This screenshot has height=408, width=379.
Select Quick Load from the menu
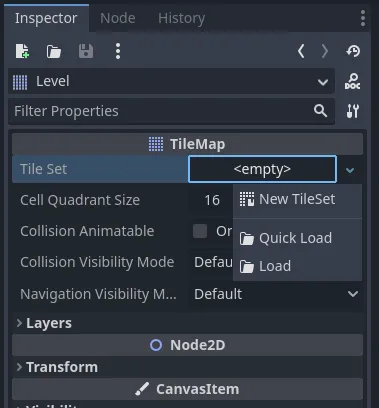(x=297, y=238)
